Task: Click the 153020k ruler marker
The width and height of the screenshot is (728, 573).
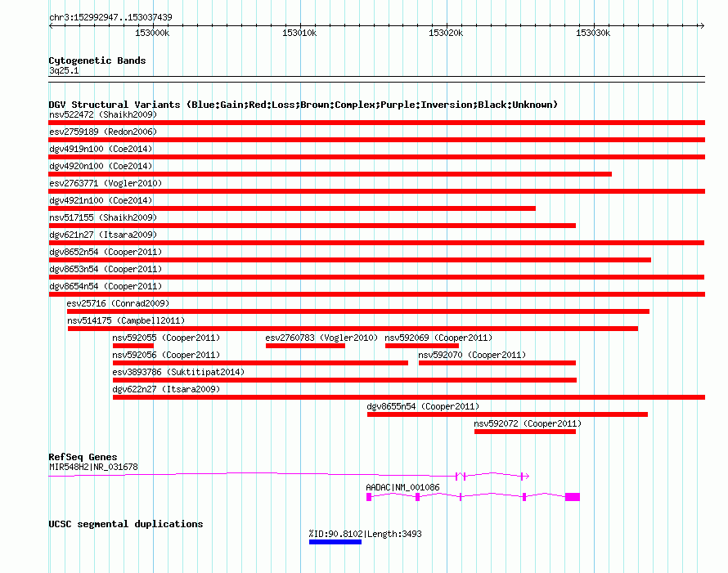Action: point(446,33)
